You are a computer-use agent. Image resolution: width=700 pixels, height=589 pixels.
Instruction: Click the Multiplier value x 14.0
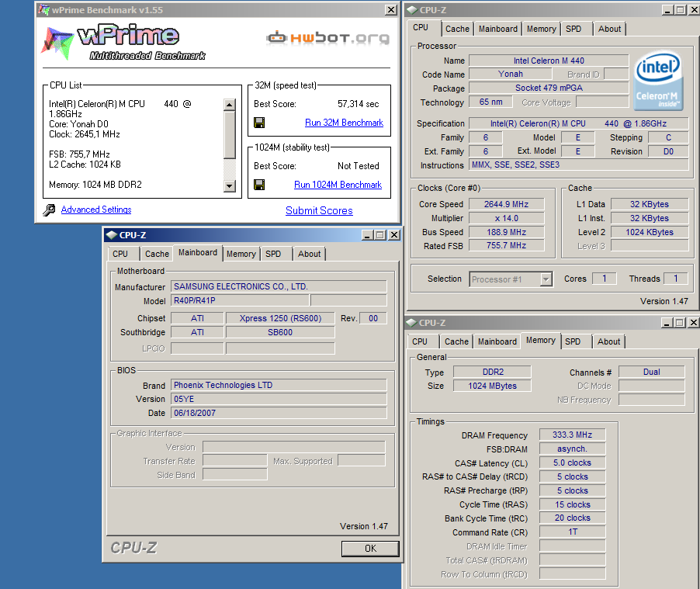506,218
